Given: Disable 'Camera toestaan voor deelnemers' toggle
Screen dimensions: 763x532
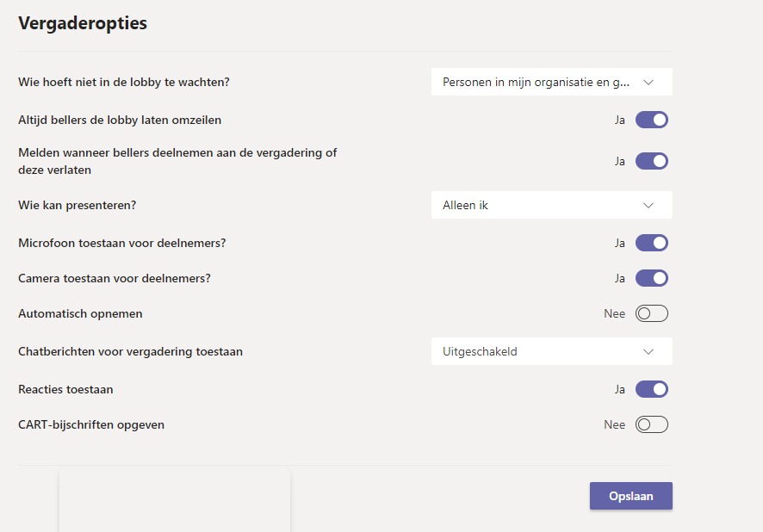Looking at the screenshot, I should tap(651, 278).
